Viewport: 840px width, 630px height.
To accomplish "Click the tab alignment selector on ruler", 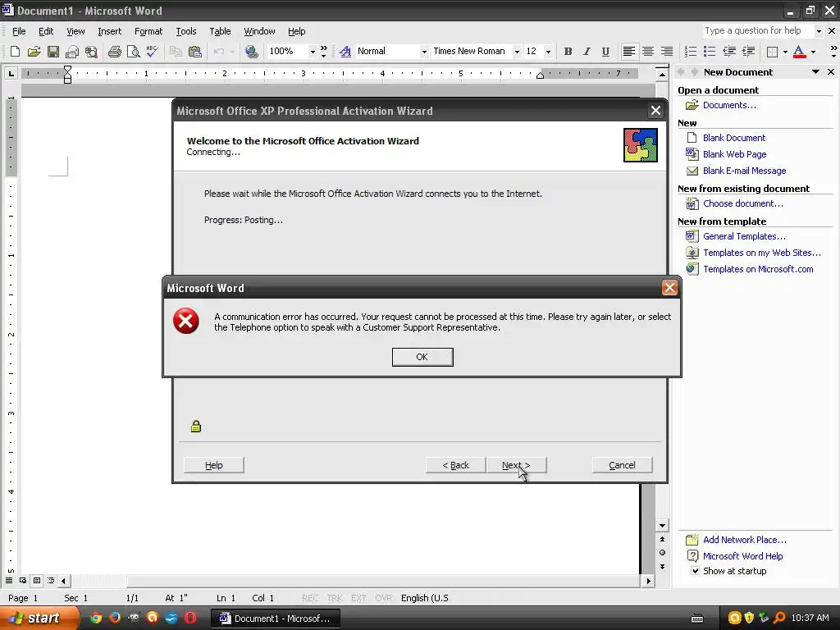I will [11, 73].
